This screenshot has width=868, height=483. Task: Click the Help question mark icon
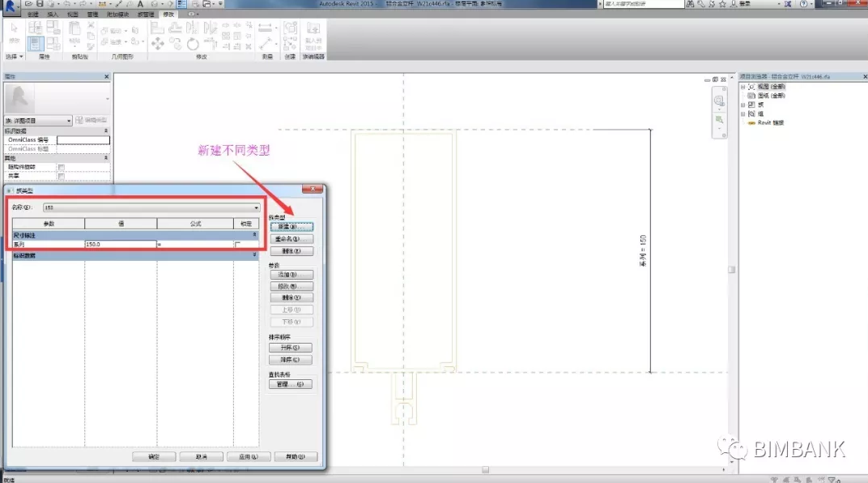[804, 4]
